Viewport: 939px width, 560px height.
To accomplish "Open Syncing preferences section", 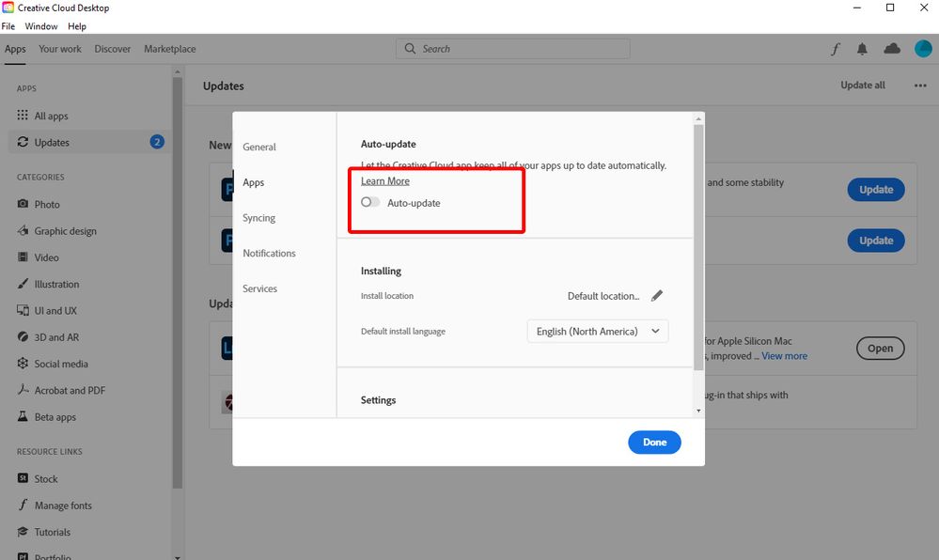I will click(258, 217).
